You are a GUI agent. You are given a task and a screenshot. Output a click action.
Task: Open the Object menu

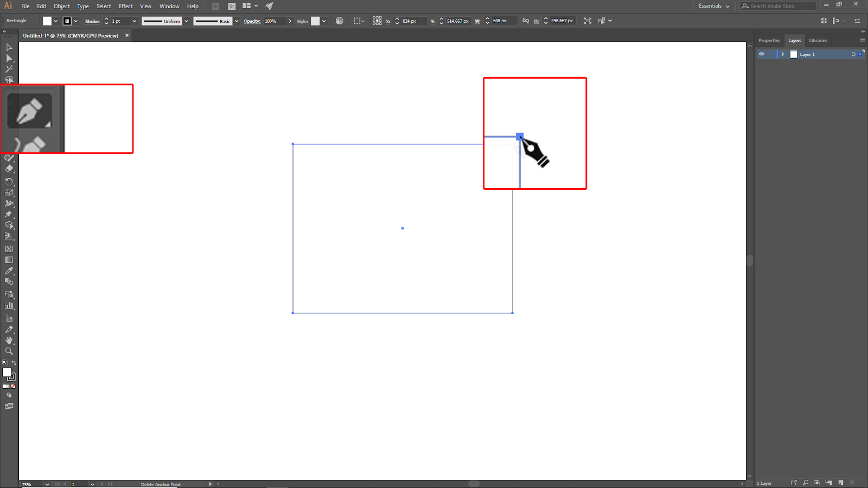coord(62,7)
